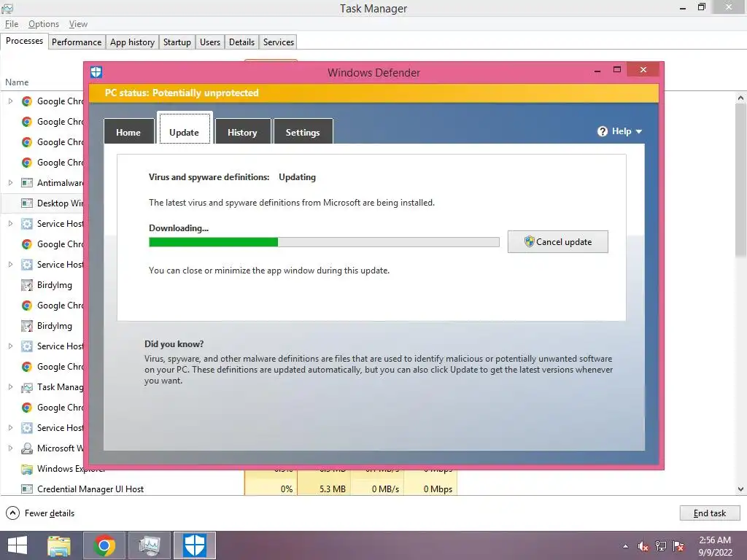Open Google Chrome from the taskbar
The height and width of the screenshot is (560, 747).
point(104,545)
